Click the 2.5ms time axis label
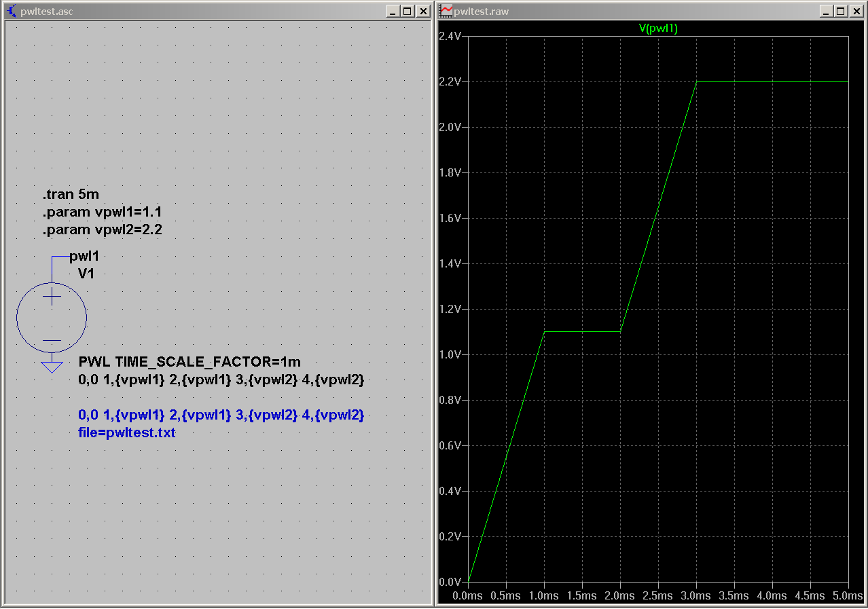 click(x=658, y=595)
